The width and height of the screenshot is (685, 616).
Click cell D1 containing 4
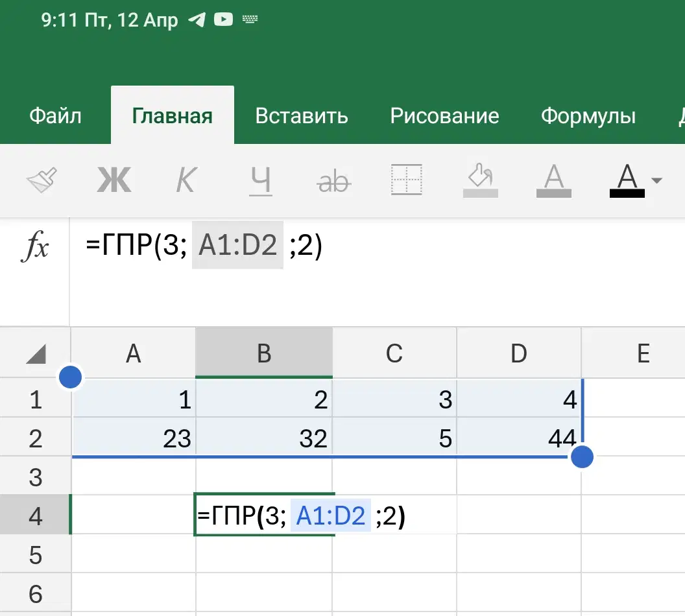click(x=519, y=399)
